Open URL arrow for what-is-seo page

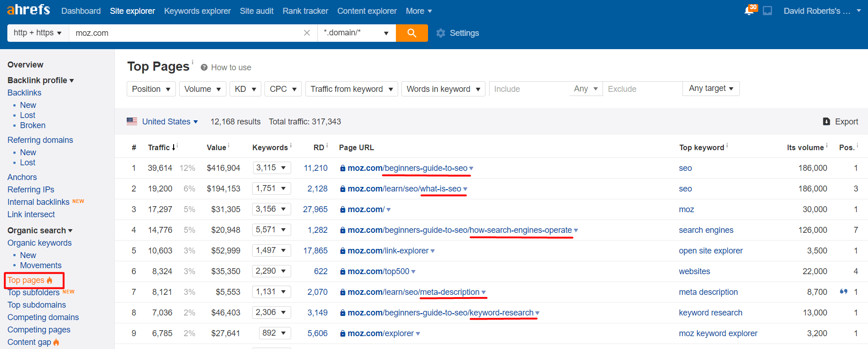pos(465,189)
